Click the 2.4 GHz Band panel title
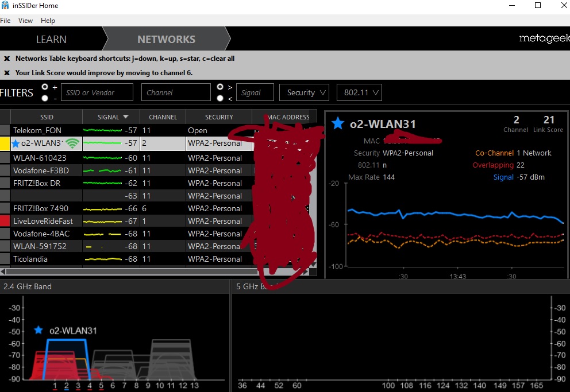 [28, 286]
